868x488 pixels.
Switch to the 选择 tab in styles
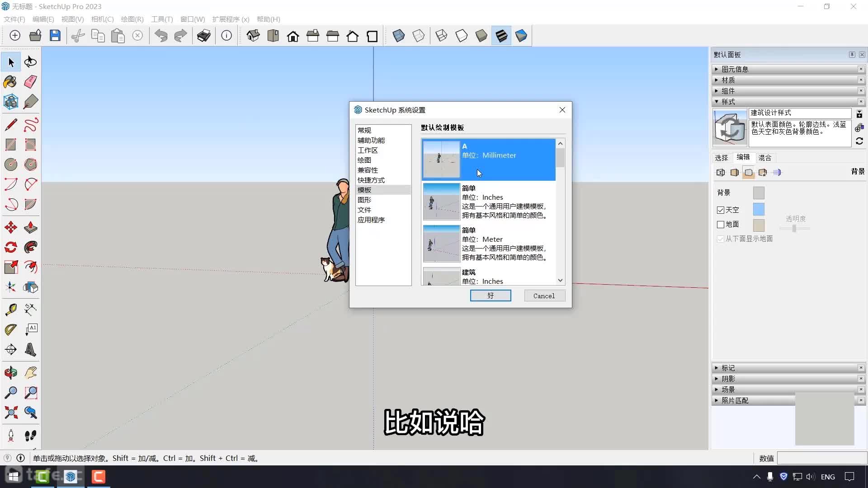(x=722, y=158)
